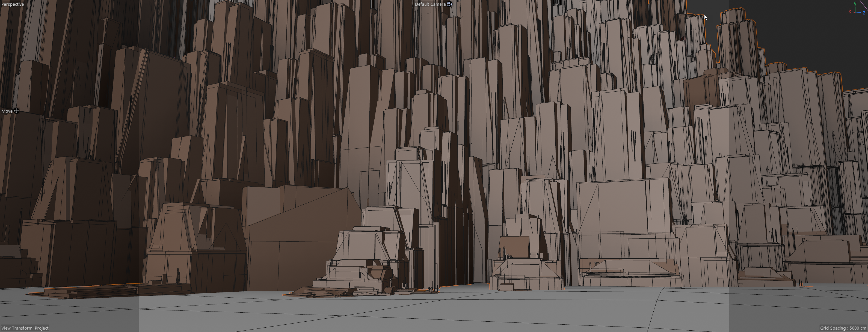Image resolution: width=868 pixels, height=332 pixels.
Task: Open the Perspective view label
Action: click(13, 4)
